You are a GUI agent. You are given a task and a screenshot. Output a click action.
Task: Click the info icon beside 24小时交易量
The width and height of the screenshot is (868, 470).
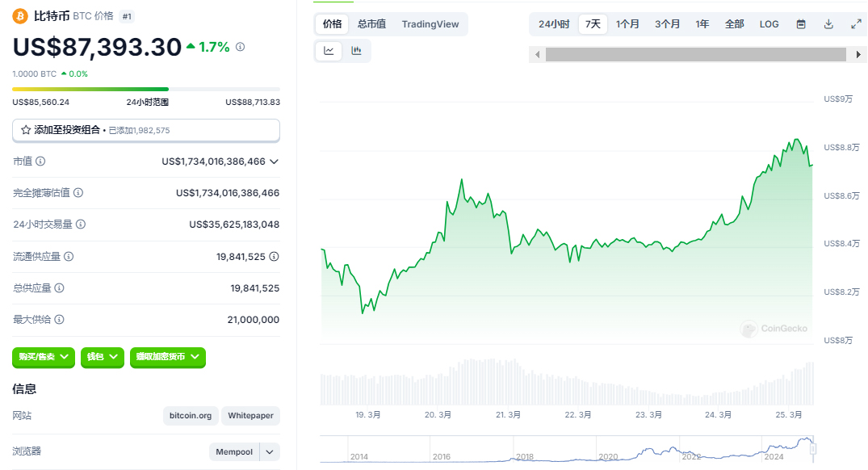[81, 225]
